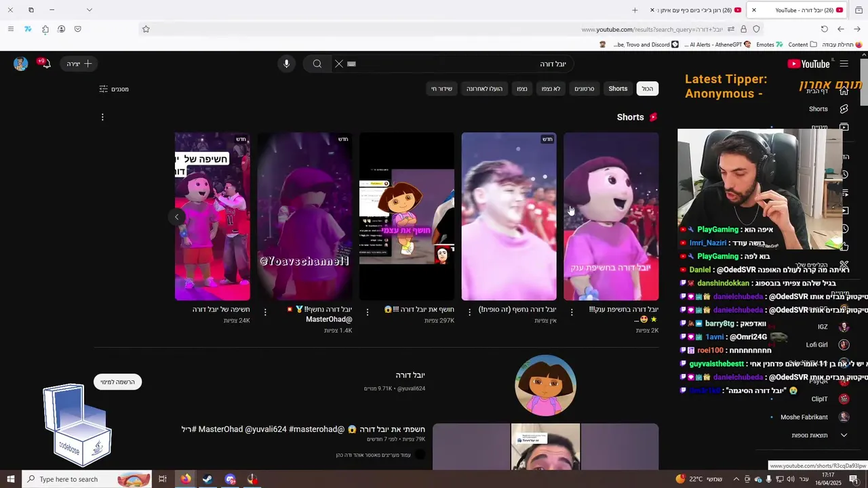This screenshot has height=488, width=868.
Task: Click the Windows taskbar search box
Action: (87, 479)
